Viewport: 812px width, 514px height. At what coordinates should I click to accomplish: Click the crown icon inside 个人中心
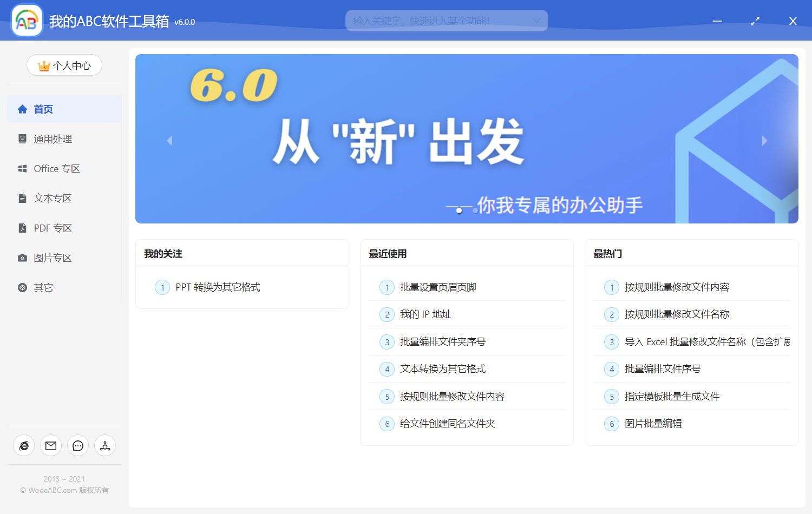(x=43, y=65)
